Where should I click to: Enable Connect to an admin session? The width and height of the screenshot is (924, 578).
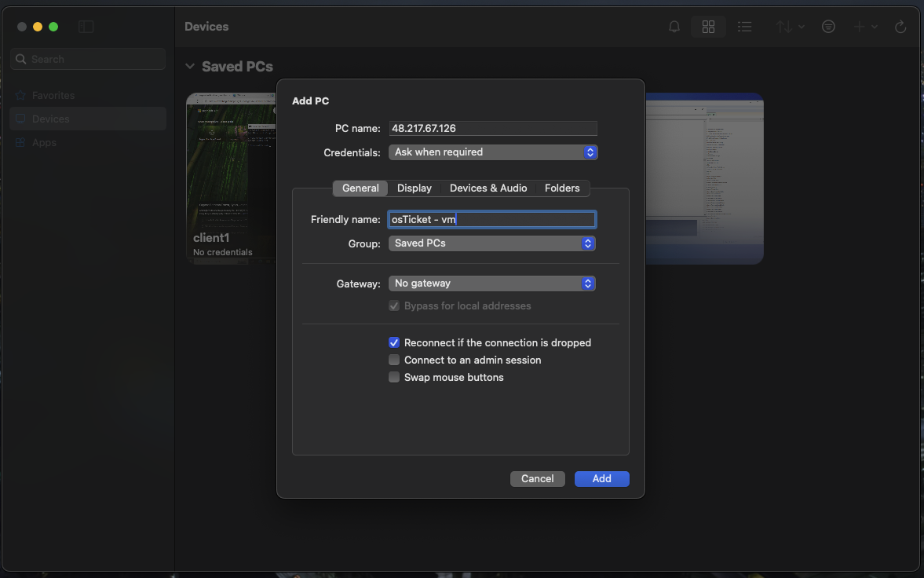pos(394,360)
